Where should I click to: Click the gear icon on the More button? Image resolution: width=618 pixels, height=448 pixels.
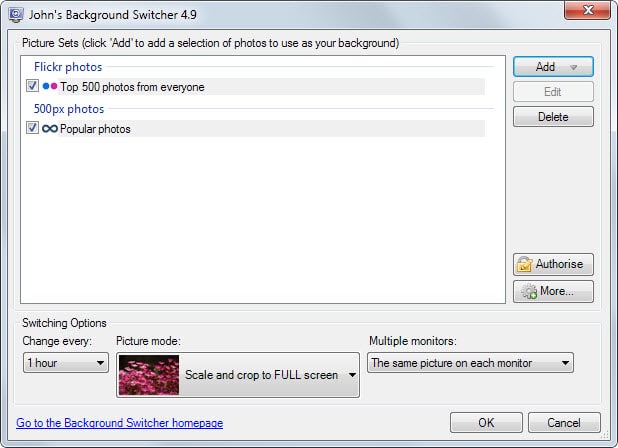click(x=529, y=291)
